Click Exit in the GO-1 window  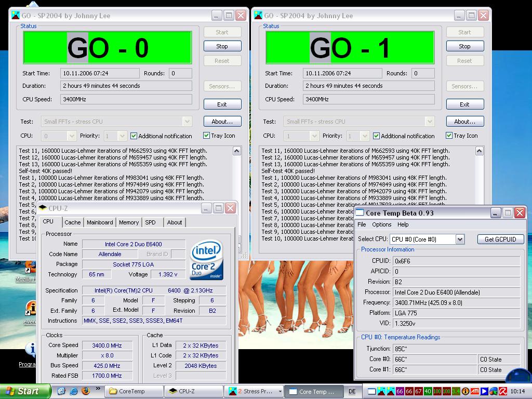coord(465,104)
